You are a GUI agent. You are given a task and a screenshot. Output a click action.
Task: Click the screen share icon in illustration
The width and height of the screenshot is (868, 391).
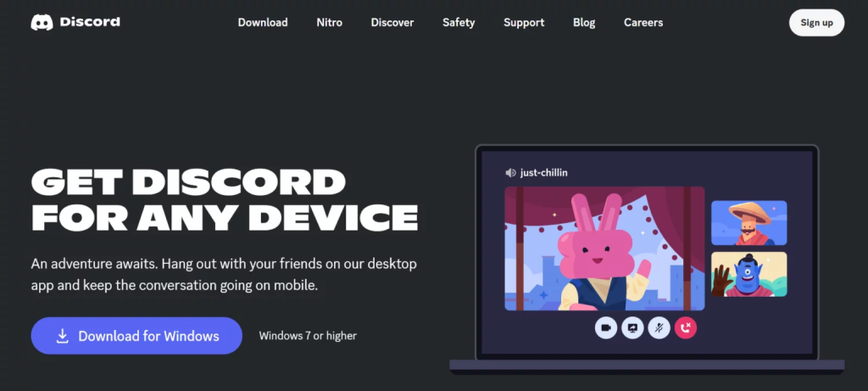[x=632, y=328]
